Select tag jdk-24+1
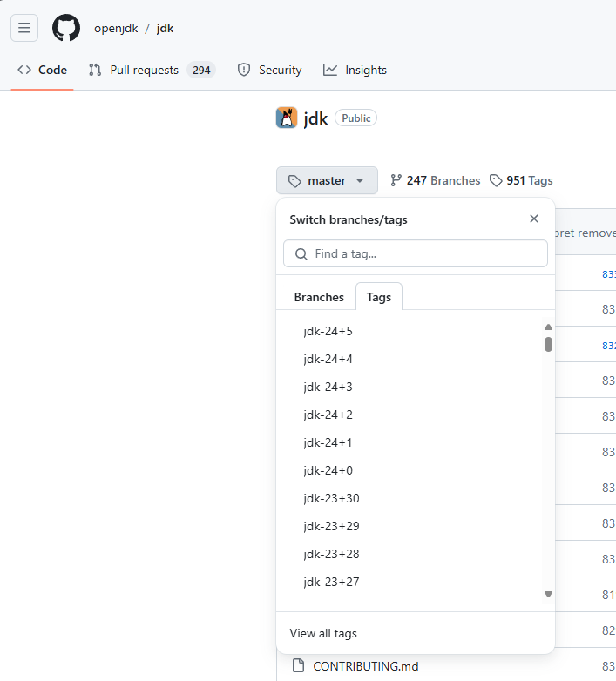Image resolution: width=616 pixels, height=681 pixels. click(328, 442)
